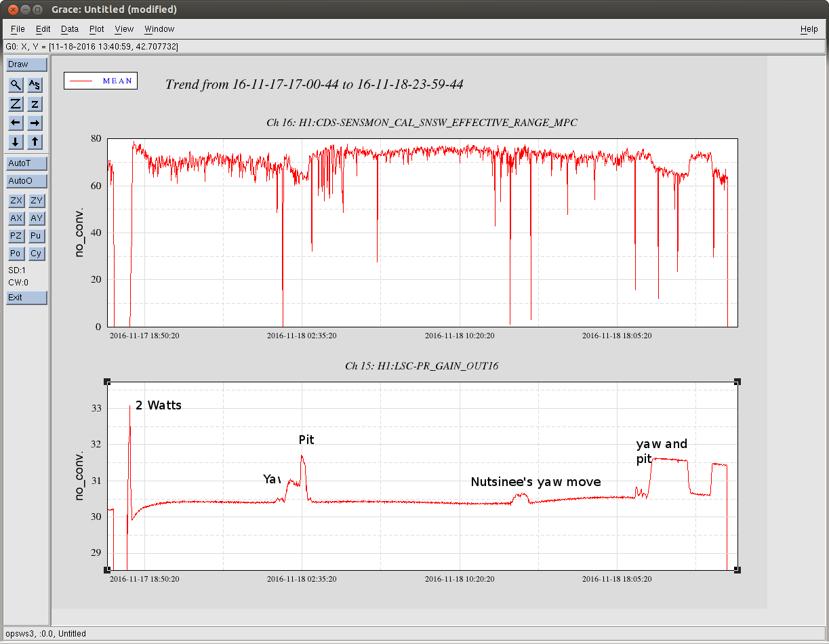Click the Ch 16 EFFECTIVE_RANGE_MPC graph title
Viewport: 829px width, 644px height.
pyautogui.click(x=422, y=123)
